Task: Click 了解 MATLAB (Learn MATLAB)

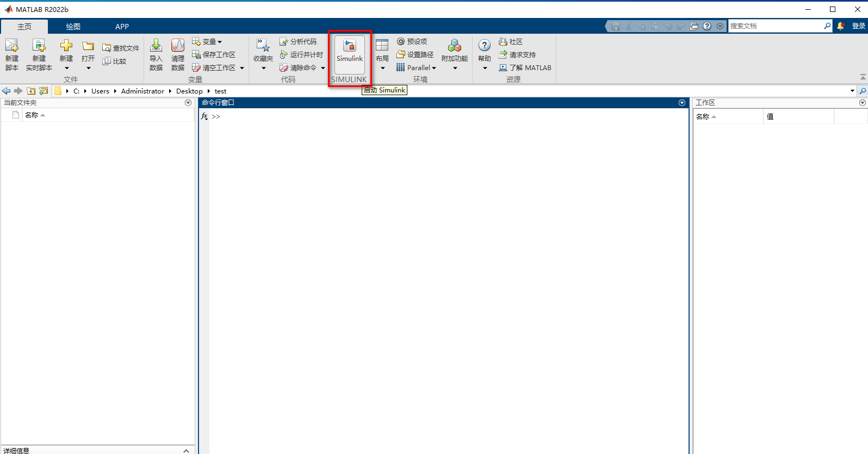Action: pyautogui.click(x=525, y=68)
